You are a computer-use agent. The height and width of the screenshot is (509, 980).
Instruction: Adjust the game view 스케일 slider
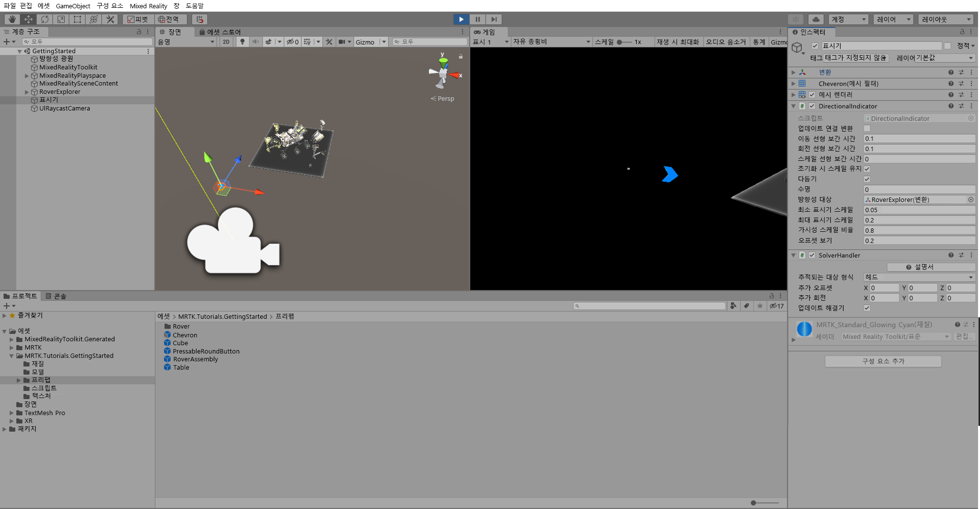620,42
